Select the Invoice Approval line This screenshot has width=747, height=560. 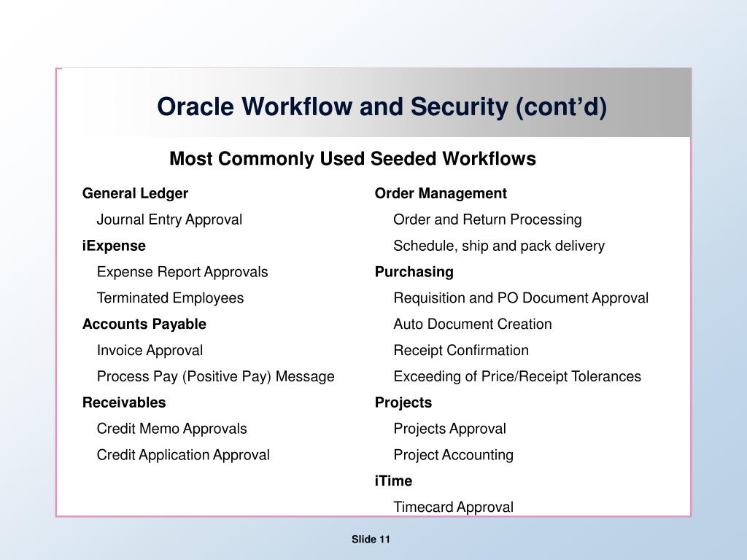[150, 351]
